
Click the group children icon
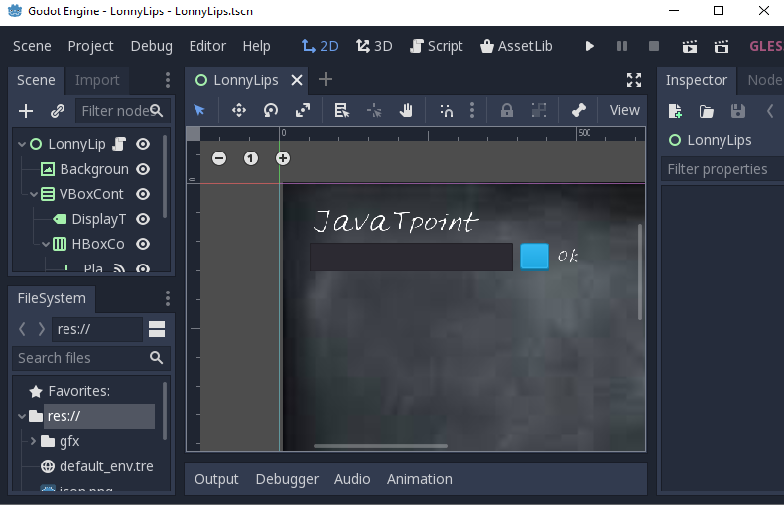click(538, 110)
